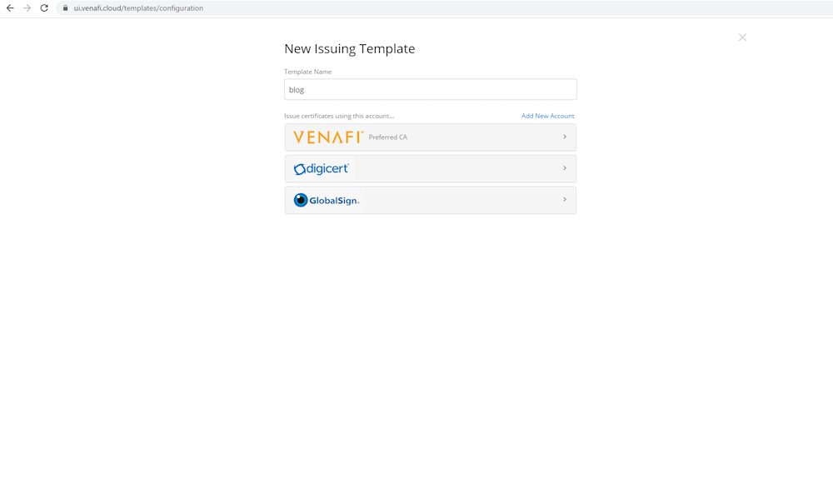Click the browser forward arrow
This screenshot has width=833, height=504.
pos(27,8)
